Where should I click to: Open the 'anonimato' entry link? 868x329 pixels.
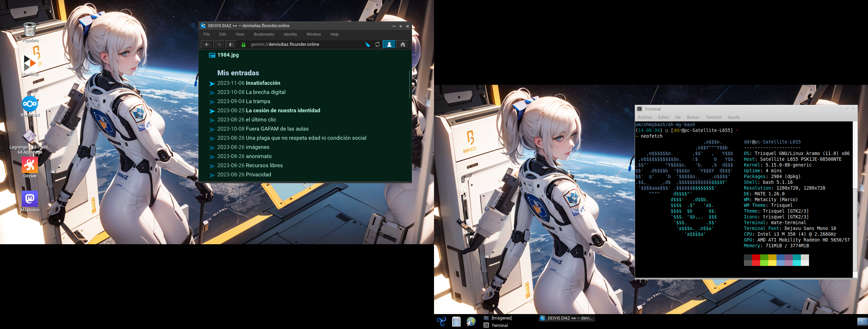pos(259,156)
